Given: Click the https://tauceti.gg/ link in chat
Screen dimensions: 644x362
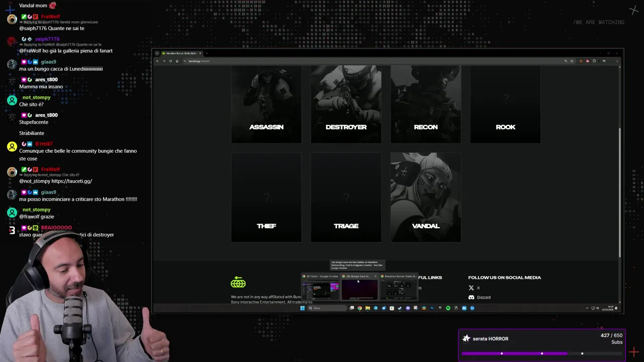Looking at the screenshot, I should 71,181.
